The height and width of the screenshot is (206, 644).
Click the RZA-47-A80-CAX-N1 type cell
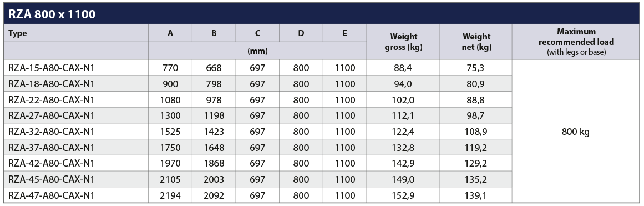52,195
